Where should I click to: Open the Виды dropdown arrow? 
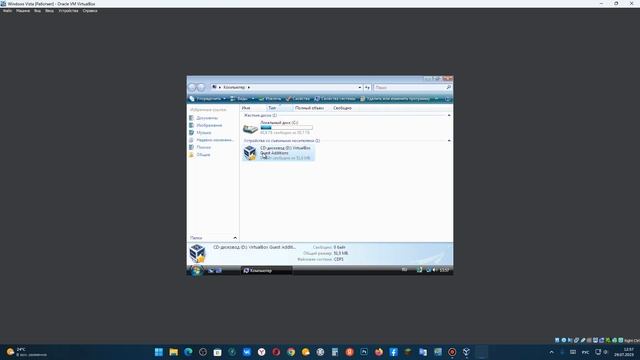click(x=253, y=99)
